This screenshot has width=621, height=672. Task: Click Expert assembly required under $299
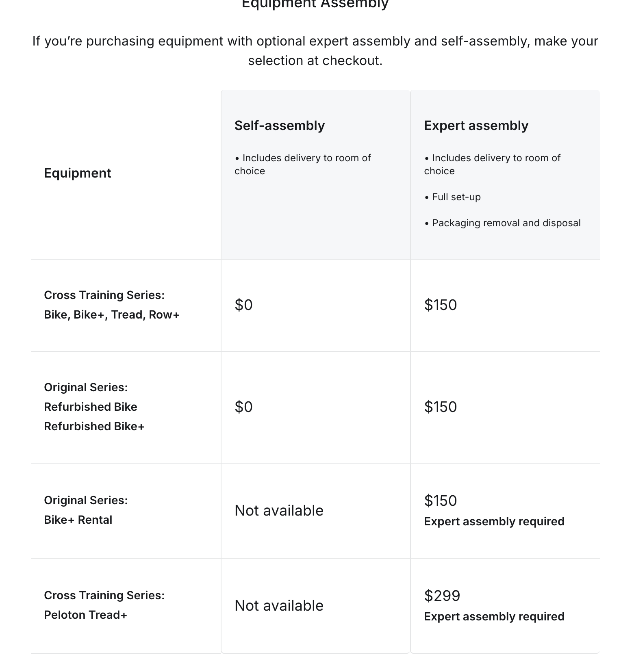(494, 616)
